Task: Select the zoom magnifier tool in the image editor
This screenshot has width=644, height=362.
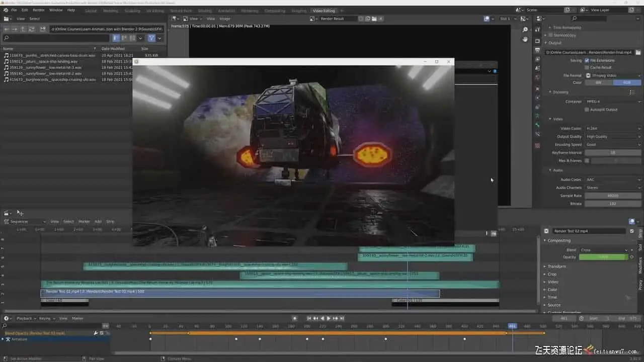Action: pos(525,30)
